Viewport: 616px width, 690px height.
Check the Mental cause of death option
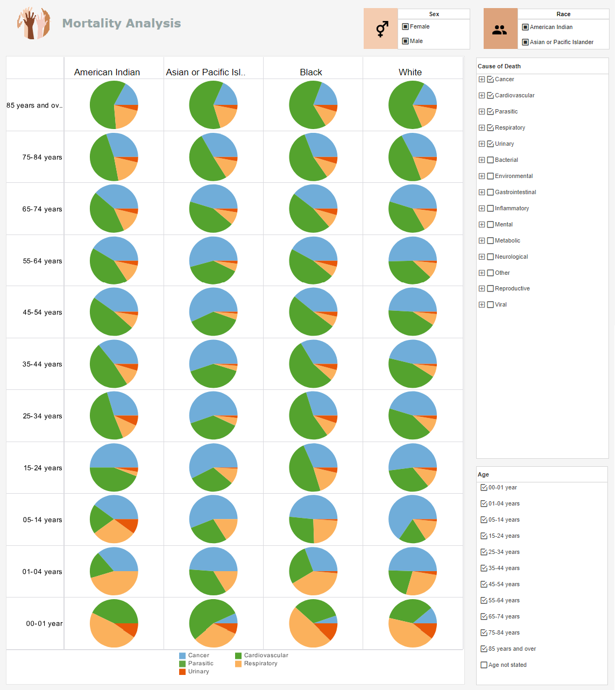[x=490, y=224]
